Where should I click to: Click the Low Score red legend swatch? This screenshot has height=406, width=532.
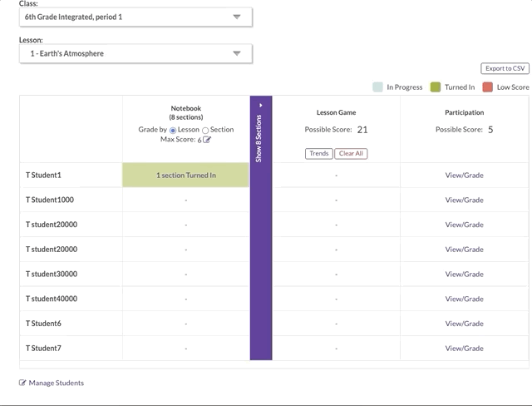[x=488, y=87]
